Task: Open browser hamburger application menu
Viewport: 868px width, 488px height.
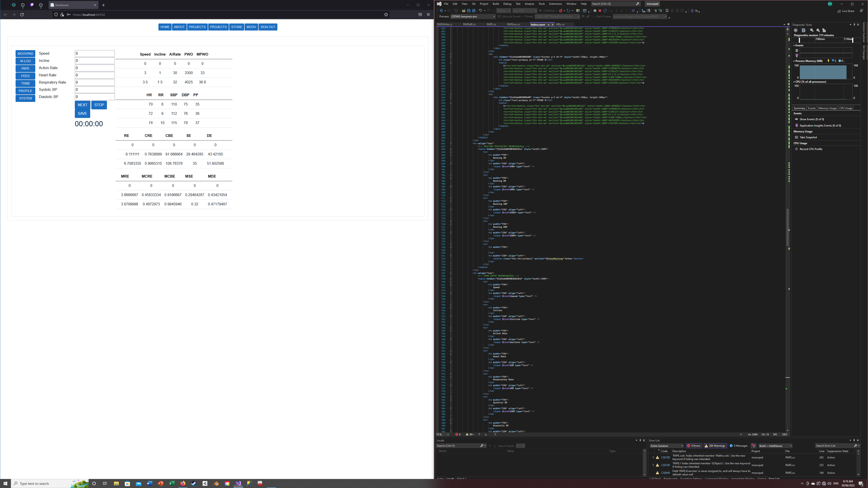Action: [428, 14]
